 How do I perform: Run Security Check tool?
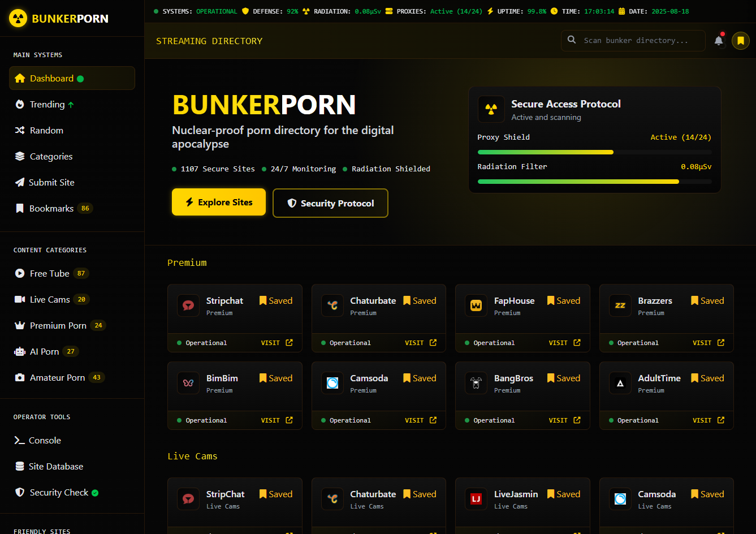click(x=72, y=492)
